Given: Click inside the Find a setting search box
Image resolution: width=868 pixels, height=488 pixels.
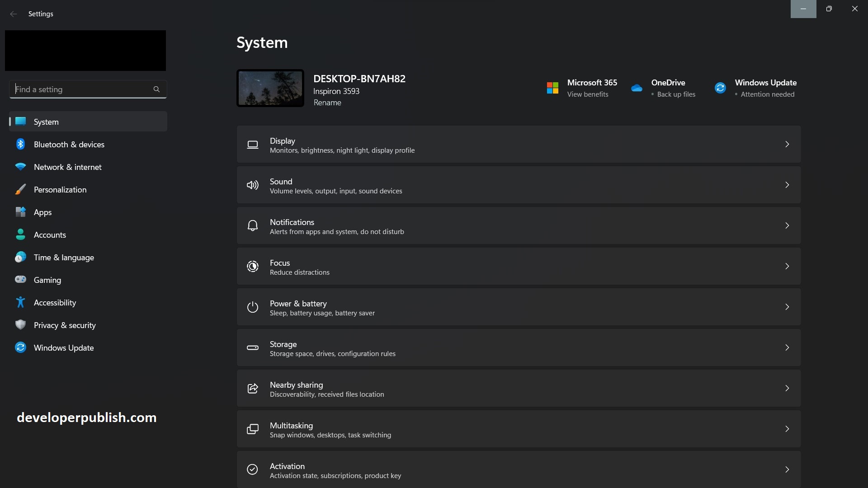Looking at the screenshot, I should (x=81, y=89).
